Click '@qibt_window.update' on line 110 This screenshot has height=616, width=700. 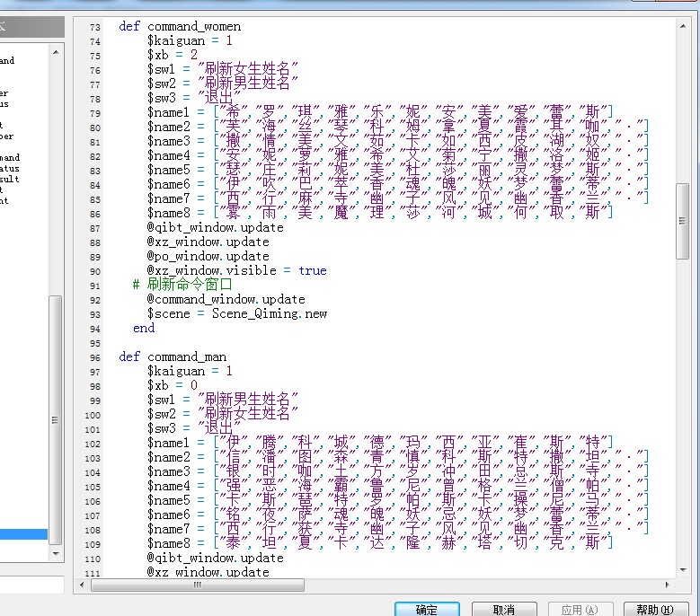tap(215, 558)
